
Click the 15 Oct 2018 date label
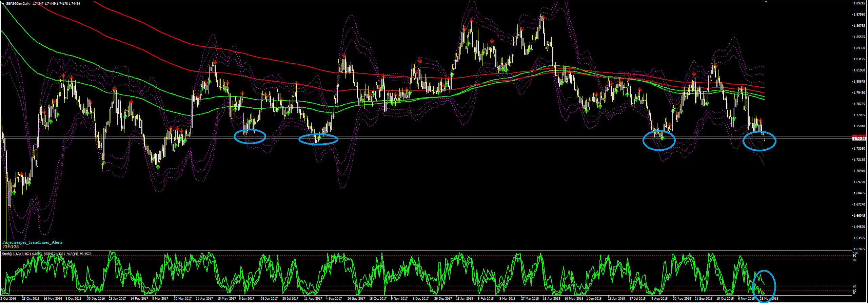725,299
